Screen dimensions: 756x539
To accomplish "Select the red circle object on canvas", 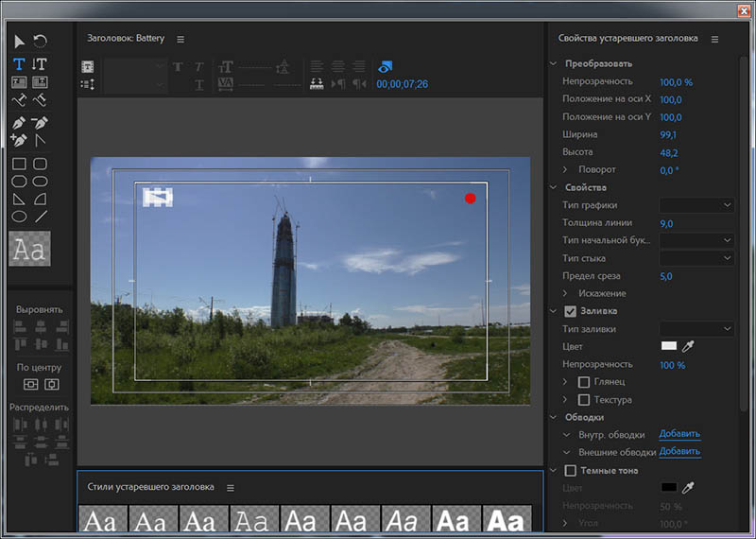I will point(470,199).
